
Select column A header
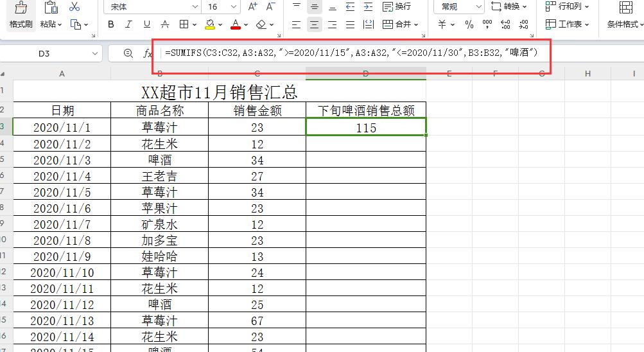(x=62, y=74)
